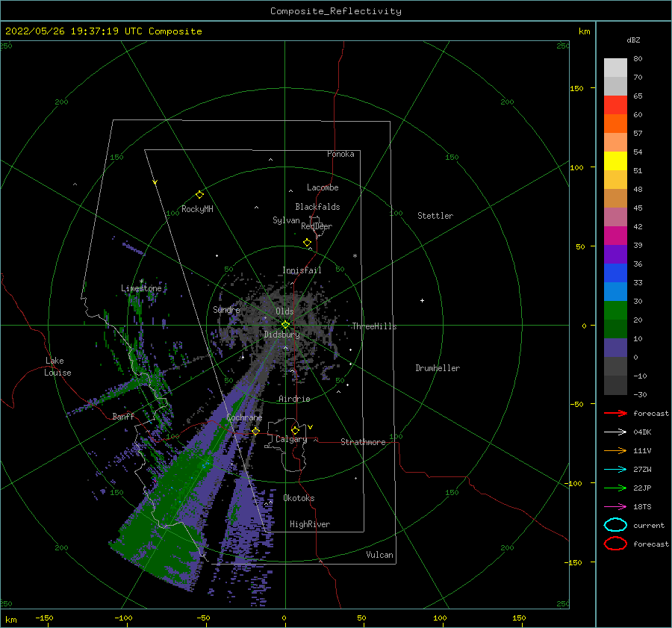Pick the 70 to 80 dBZ light gray swatch
This screenshot has width=672, height=628.
coord(615,68)
